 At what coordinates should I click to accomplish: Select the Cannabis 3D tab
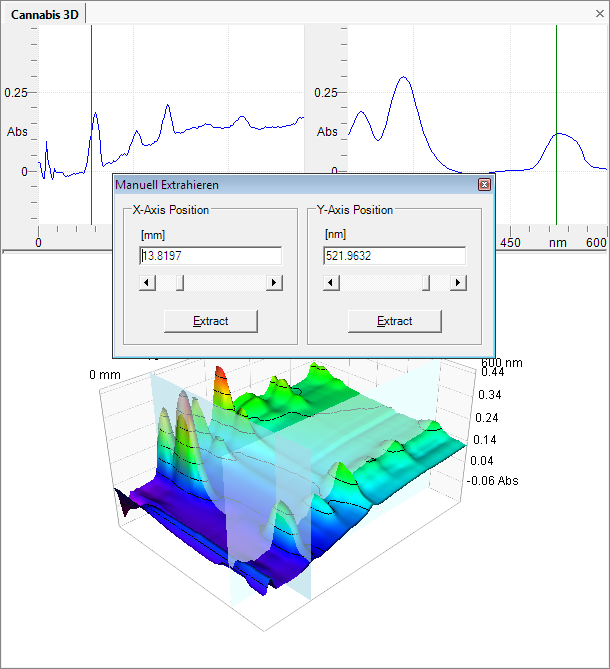tap(43, 14)
